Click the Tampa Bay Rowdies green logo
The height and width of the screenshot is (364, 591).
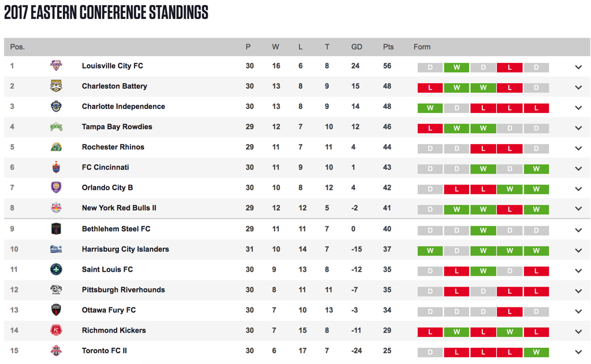(x=56, y=126)
